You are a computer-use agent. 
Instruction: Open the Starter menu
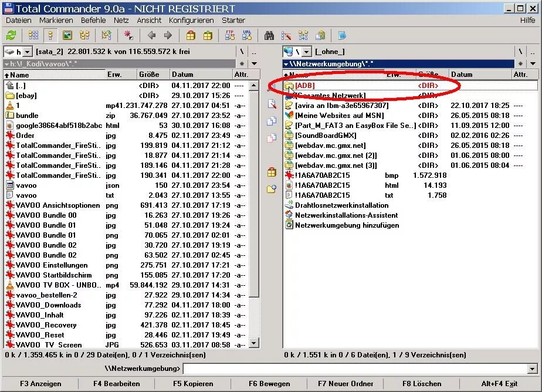pyautogui.click(x=233, y=21)
